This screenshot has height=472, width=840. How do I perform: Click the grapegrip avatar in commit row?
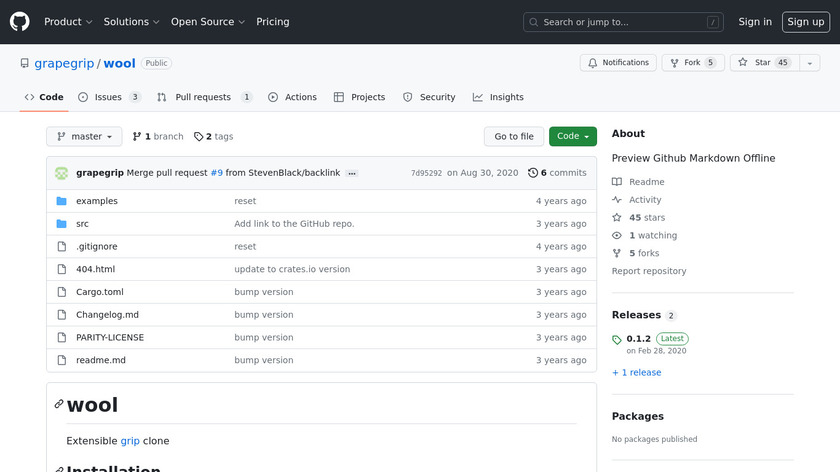[62, 173]
